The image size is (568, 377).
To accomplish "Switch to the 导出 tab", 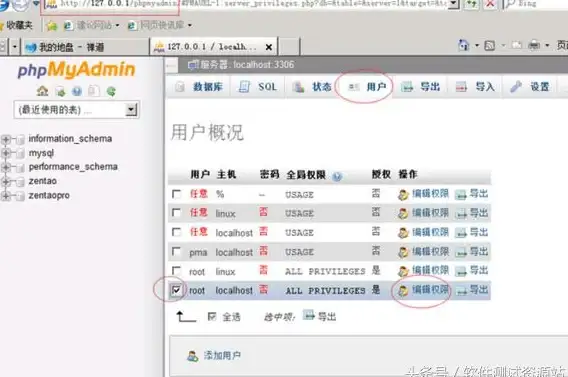I will tap(420, 87).
